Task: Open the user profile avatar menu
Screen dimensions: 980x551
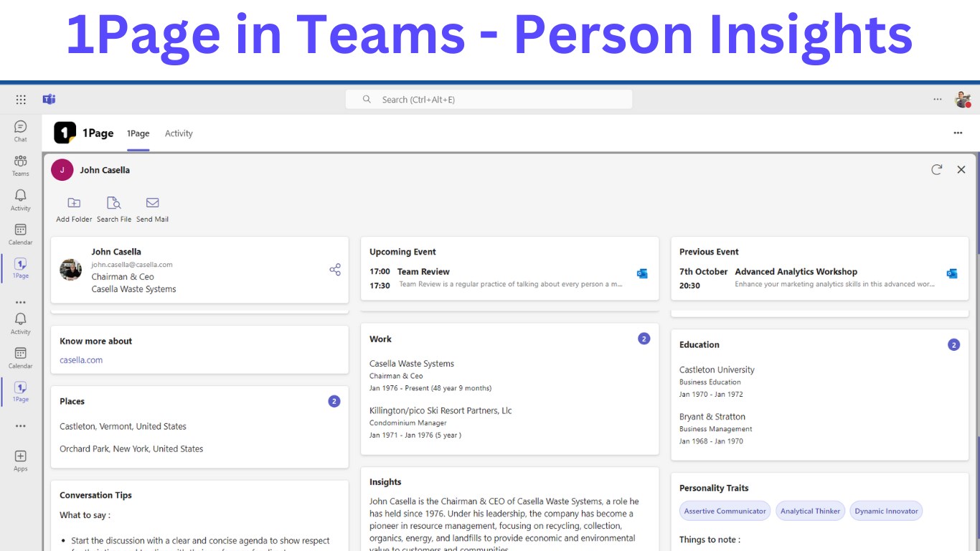Action: tap(963, 100)
